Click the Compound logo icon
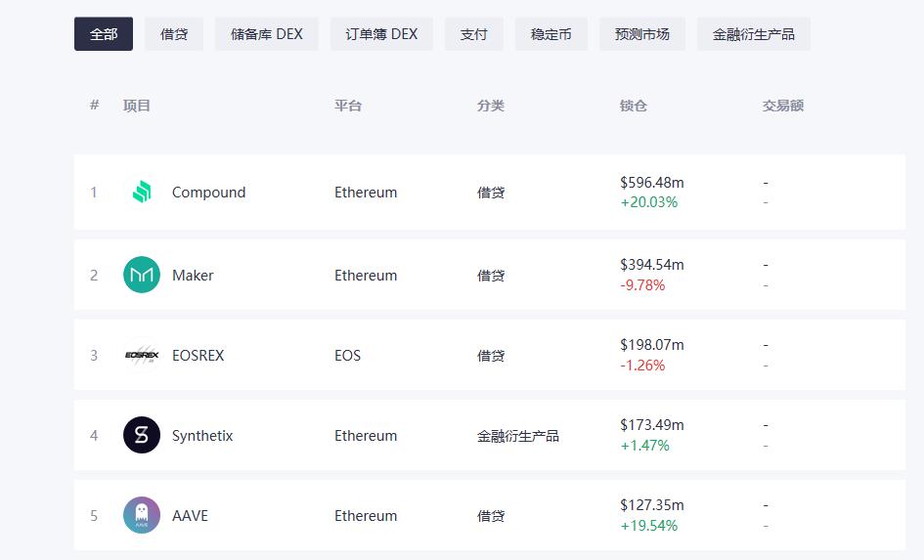The width and height of the screenshot is (924, 560). coord(142,192)
